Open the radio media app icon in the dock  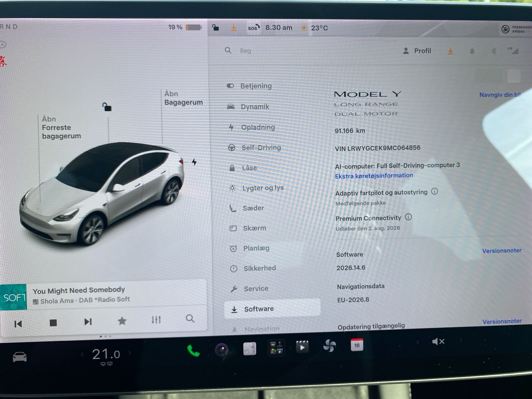250,349
